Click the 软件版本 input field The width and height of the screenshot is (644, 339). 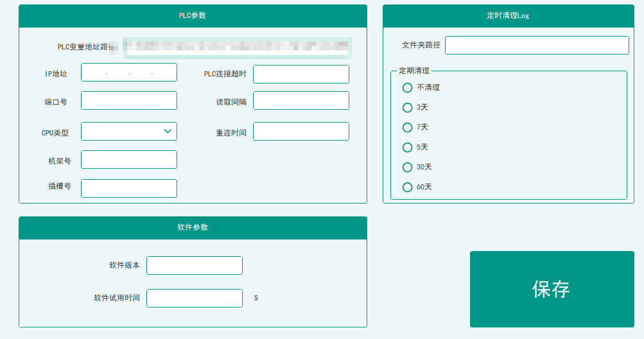[x=195, y=265]
